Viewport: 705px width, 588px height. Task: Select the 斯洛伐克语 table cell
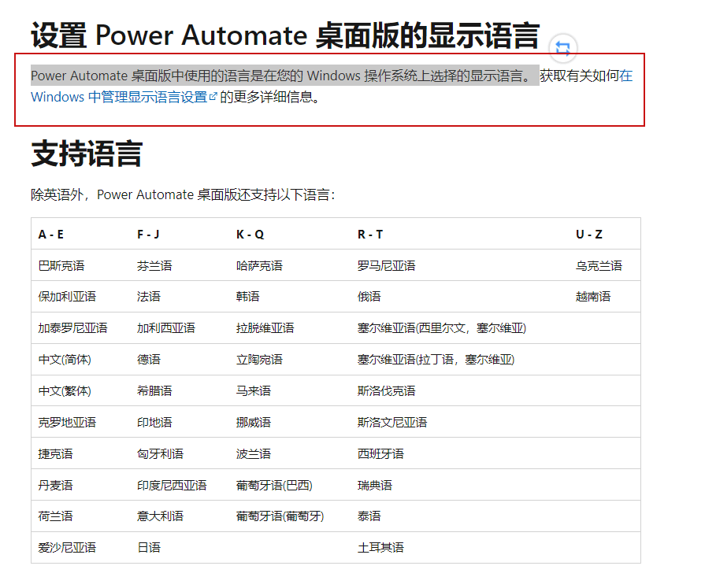(386, 390)
